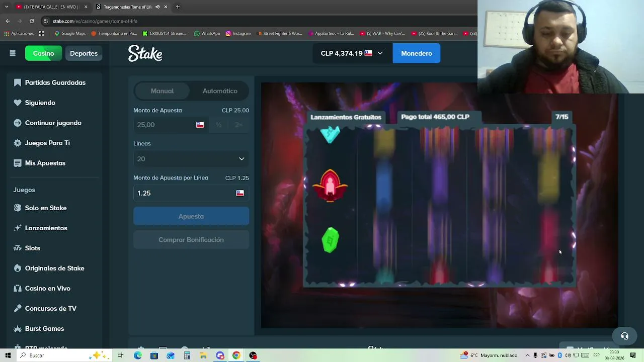The height and width of the screenshot is (362, 644).
Task: Expand the Líneas dropdown showing 20
Action: coord(191,159)
